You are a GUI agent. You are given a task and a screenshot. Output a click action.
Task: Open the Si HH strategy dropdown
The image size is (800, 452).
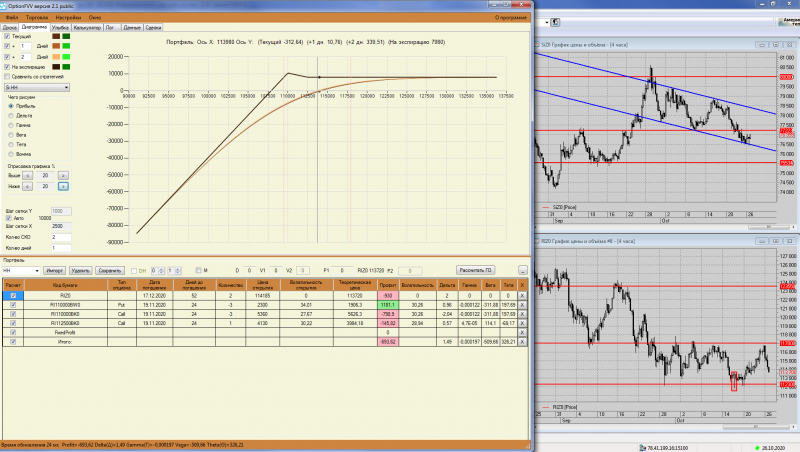click(37, 88)
